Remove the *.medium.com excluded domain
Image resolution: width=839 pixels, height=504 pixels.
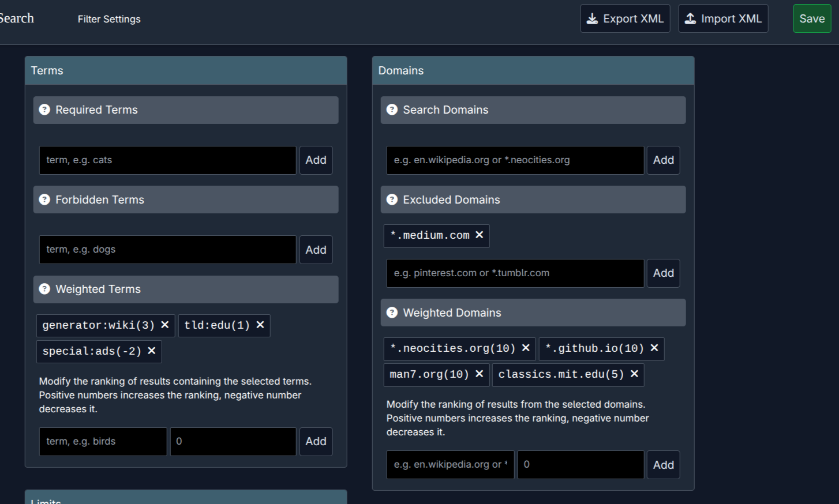(x=479, y=235)
